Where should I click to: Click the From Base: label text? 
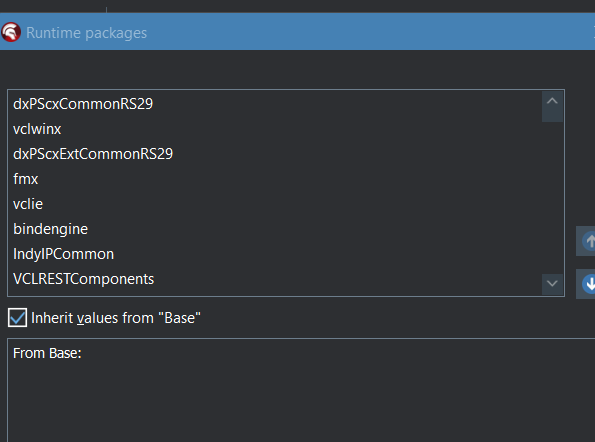coord(47,353)
